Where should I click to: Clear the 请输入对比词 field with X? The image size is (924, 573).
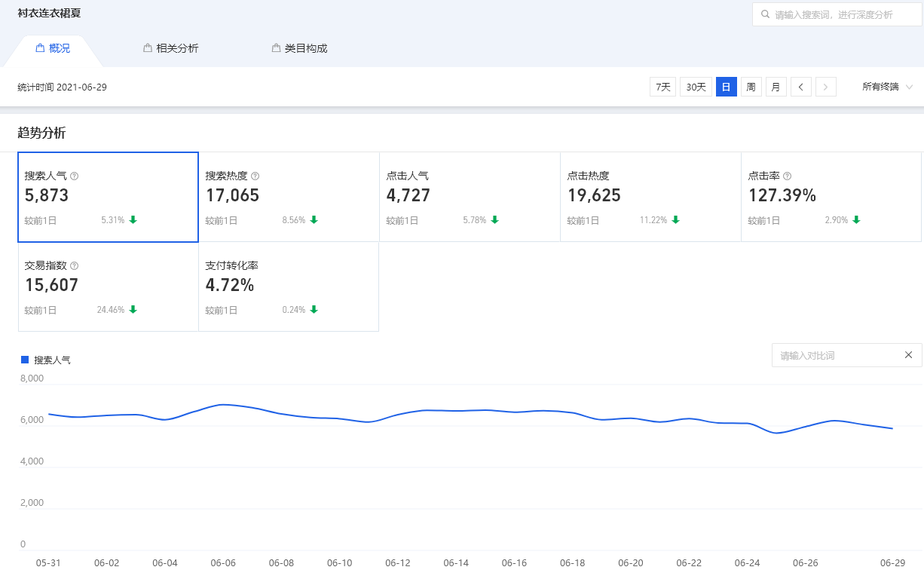click(908, 355)
